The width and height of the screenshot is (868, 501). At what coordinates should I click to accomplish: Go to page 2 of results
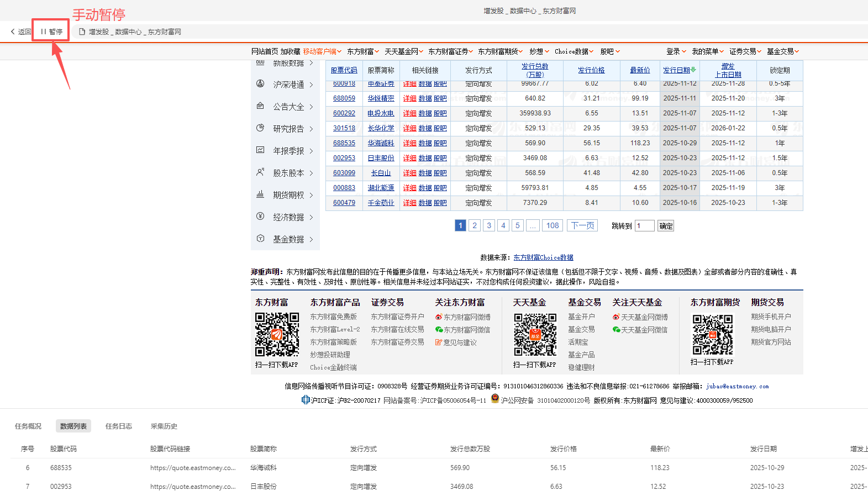(x=475, y=225)
